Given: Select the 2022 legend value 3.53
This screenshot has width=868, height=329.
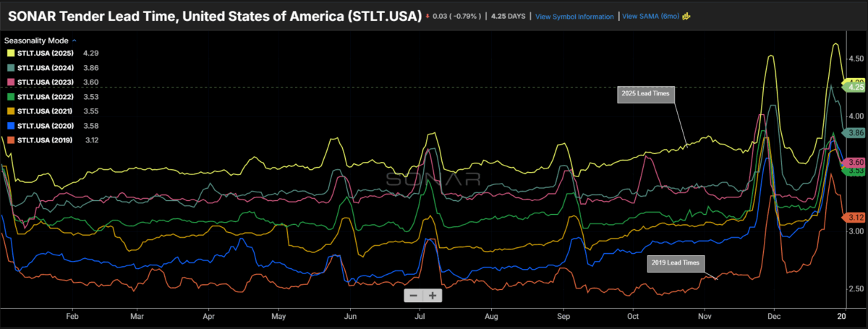Looking at the screenshot, I should 91,97.
